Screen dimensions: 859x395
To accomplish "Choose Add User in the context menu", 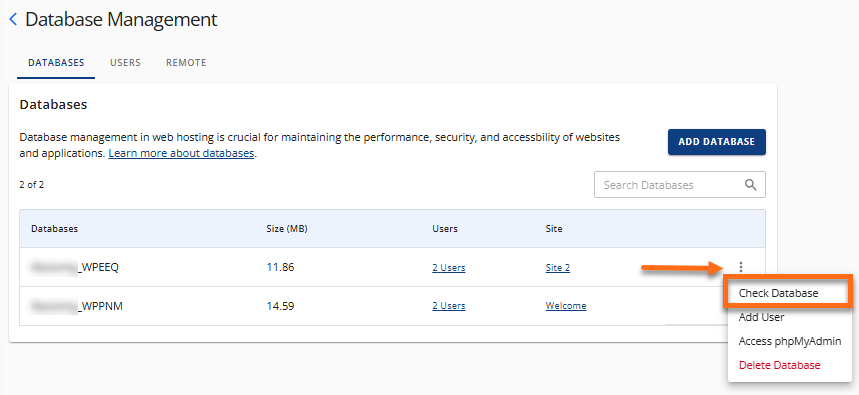I will click(x=761, y=317).
